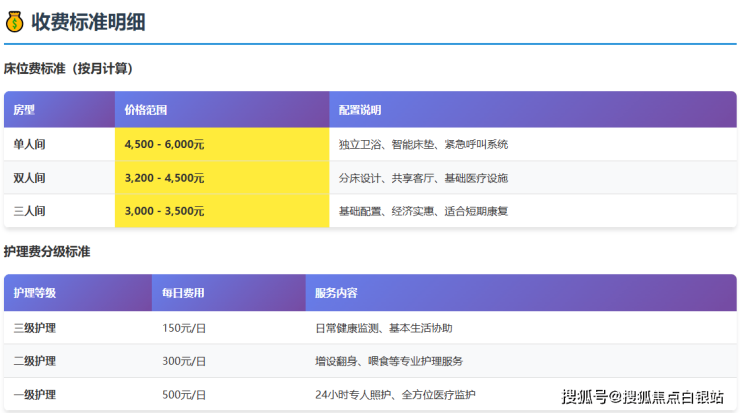Click the 服务内容 column header
Image resolution: width=740 pixels, height=413 pixels.
tap(336, 293)
